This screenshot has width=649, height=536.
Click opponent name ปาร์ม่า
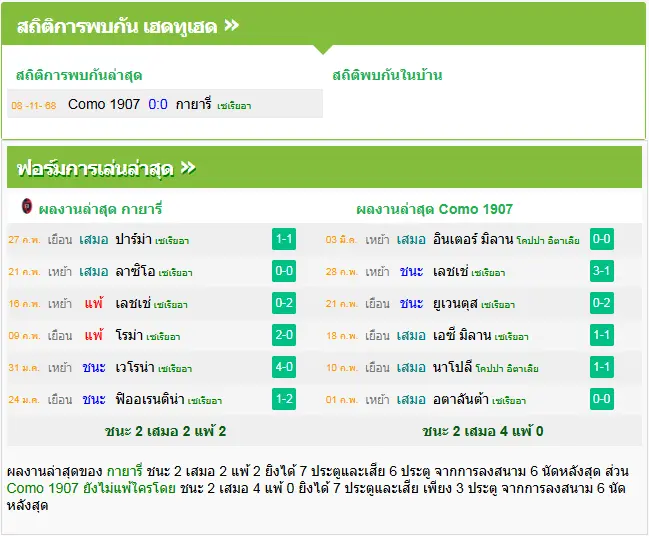tap(133, 239)
